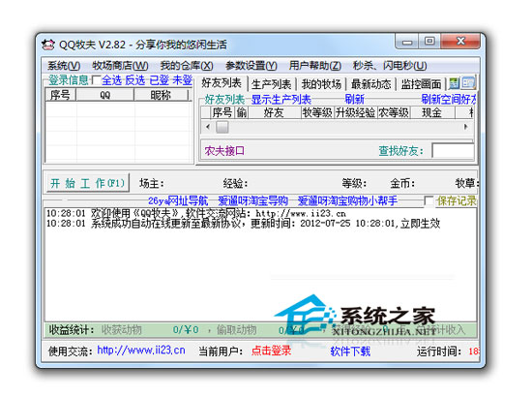This screenshot has height=397, width=532.
Task: Click the 全选 link
Action: click(x=111, y=80)
